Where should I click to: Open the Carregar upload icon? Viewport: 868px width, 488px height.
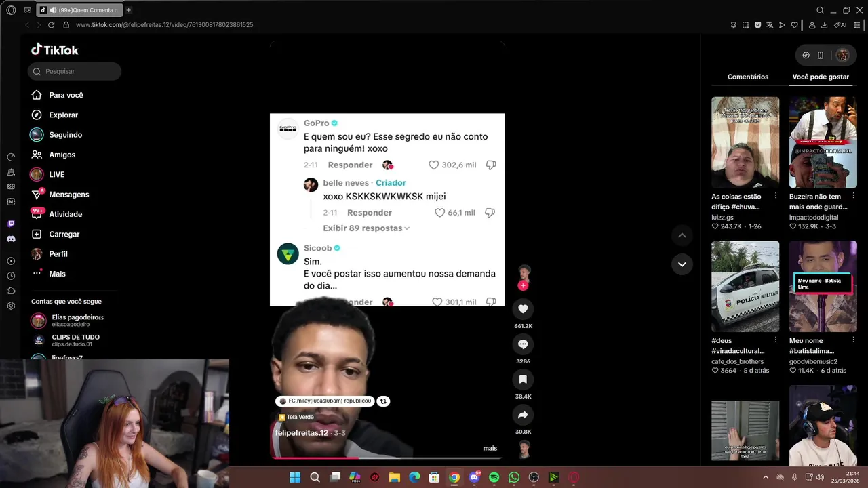click(x=37, y=234)
